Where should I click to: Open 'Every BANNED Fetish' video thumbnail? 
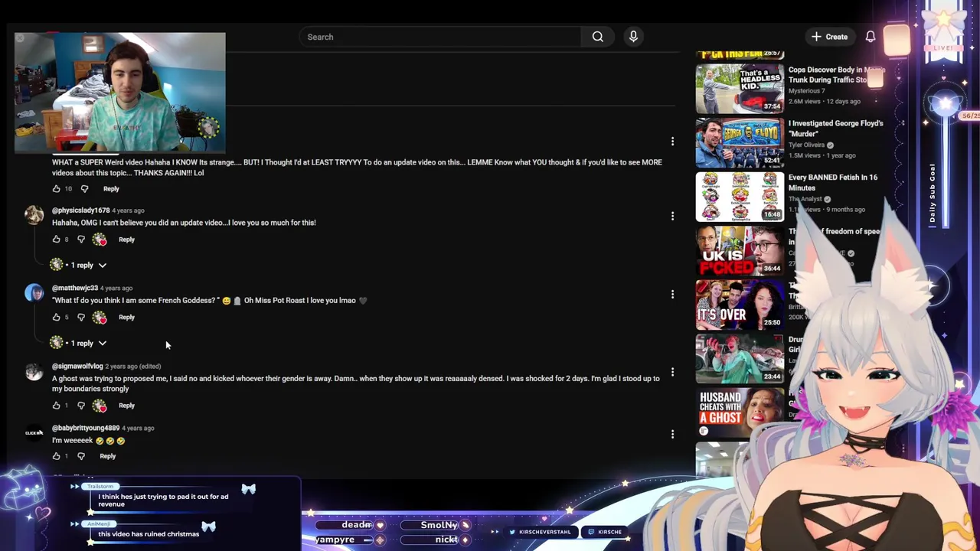(x=740, y=197)
